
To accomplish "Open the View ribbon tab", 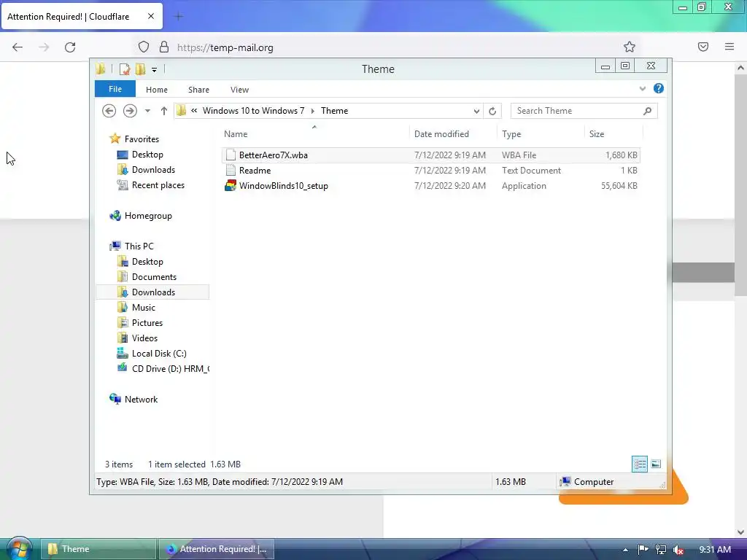I will tap(239, 90).
